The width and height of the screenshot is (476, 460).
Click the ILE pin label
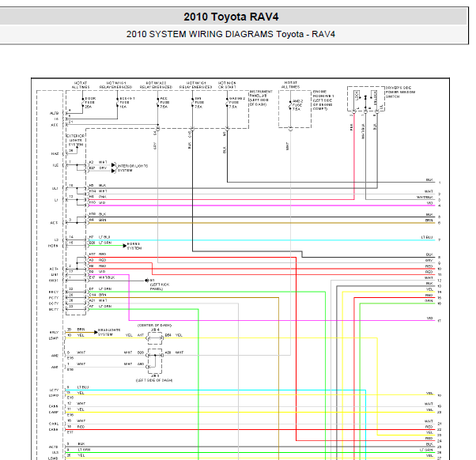(55, 165)
